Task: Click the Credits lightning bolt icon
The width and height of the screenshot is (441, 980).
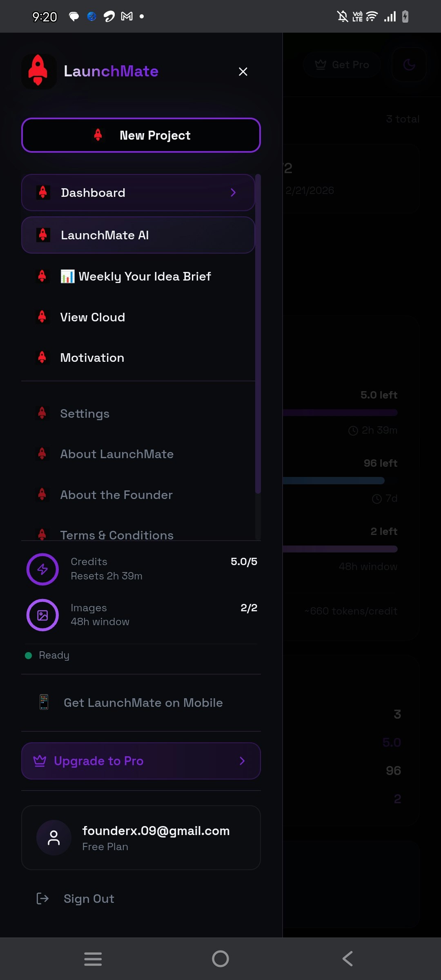Action: 42,569
